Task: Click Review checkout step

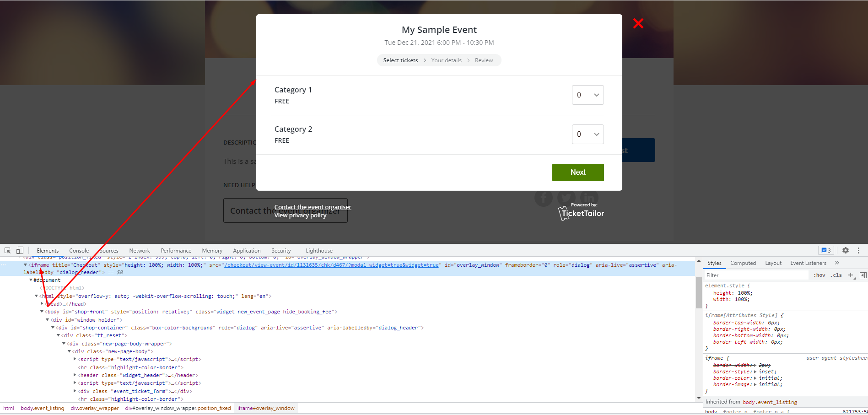Action: [484, 60]
